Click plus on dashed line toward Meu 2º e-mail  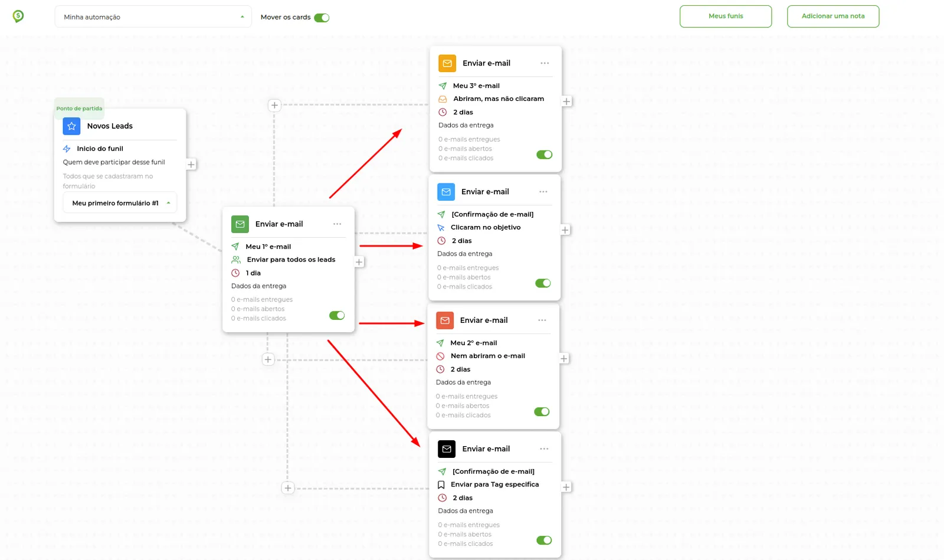pos(268,359)
